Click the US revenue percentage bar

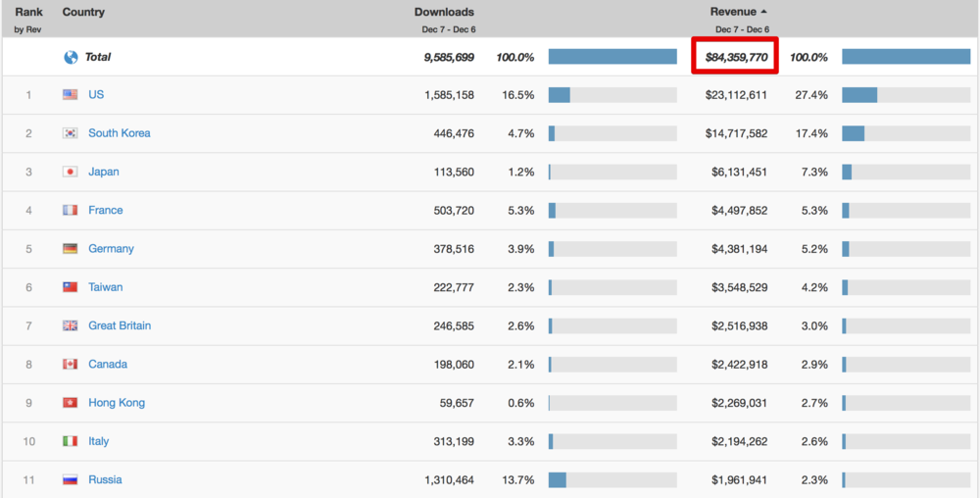click(x=906, y=95)
